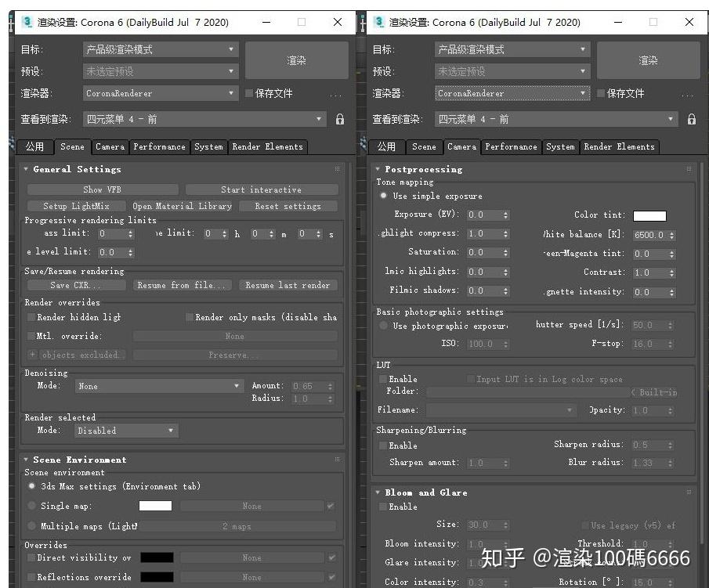Click Bloom and Glare rollout grip icon

pos(689,492)
